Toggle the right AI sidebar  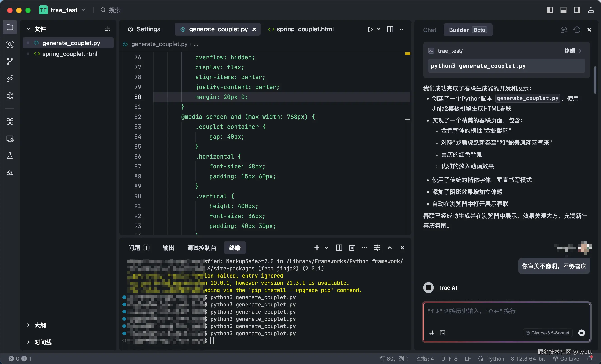click(x=577, y=10)
